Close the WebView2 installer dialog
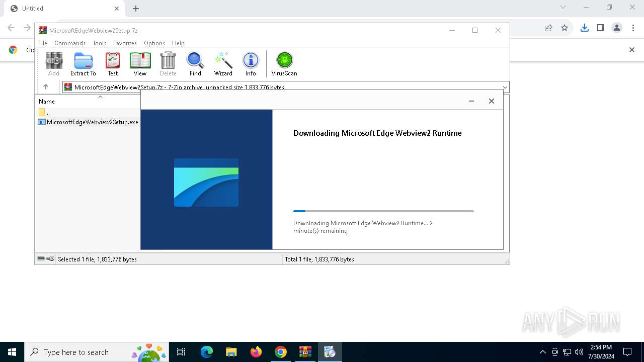Viewport: 644px width, 362px height. click(x=492, y=101)
